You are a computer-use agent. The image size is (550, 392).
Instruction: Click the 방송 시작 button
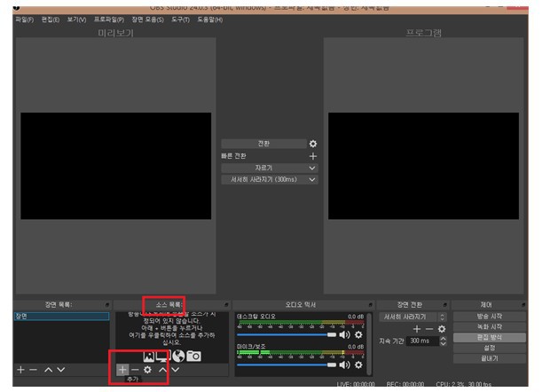(489, 317)
